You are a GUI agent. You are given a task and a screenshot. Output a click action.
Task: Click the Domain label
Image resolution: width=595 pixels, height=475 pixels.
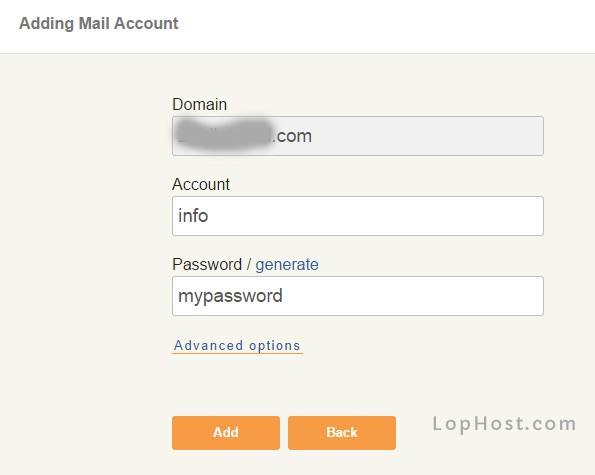point(200,104)
